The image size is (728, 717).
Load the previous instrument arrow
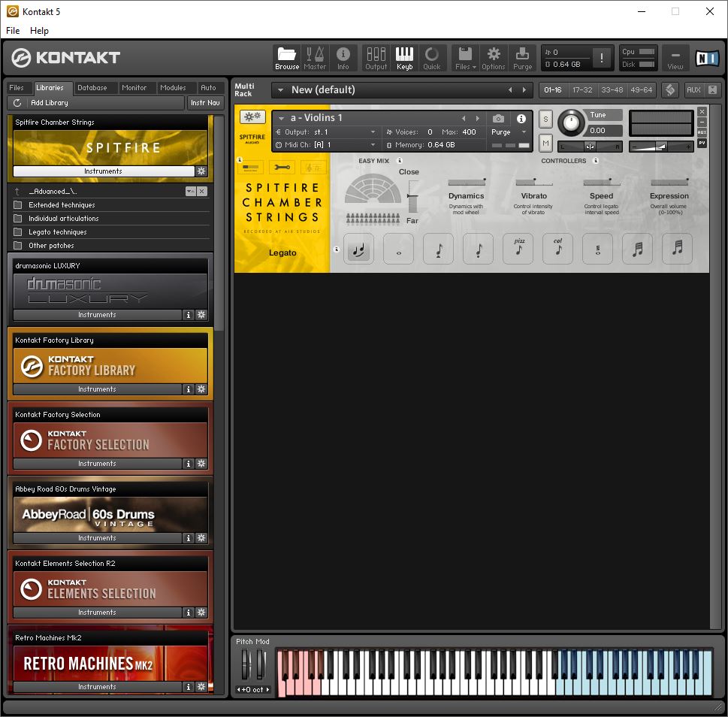[x=464, y=119]
